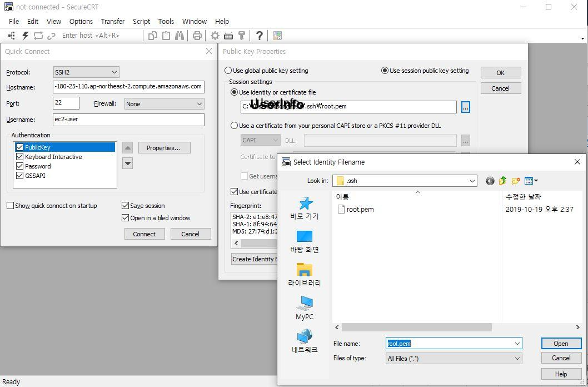Click Up One Level folder icon
588x387 pixels.
coord(503,181)
